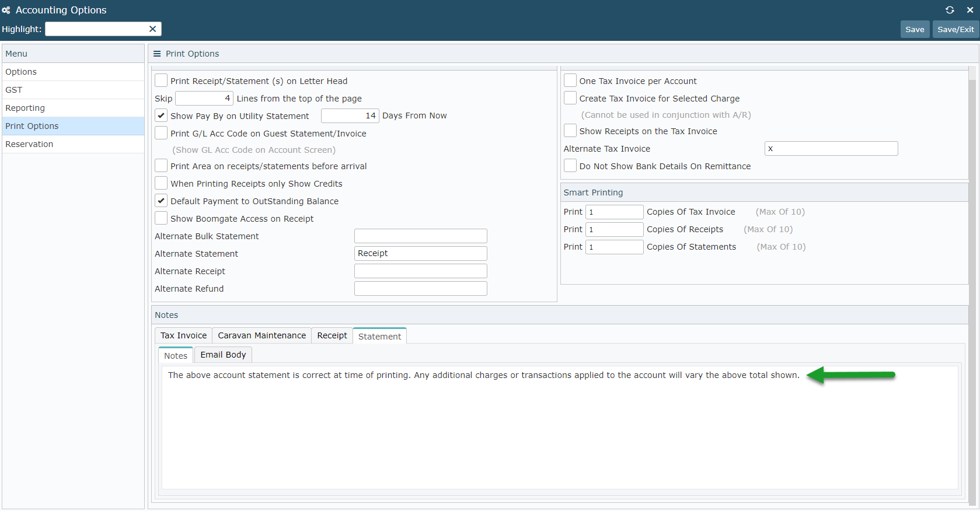Go to Reservation in the menu
The image size is (980, 511).
tap(73, 144)
